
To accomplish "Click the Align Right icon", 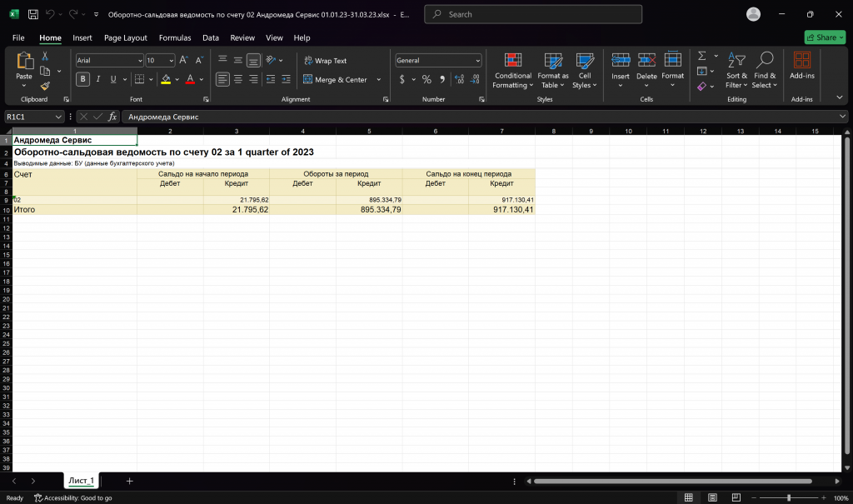I will pos(253,79).
